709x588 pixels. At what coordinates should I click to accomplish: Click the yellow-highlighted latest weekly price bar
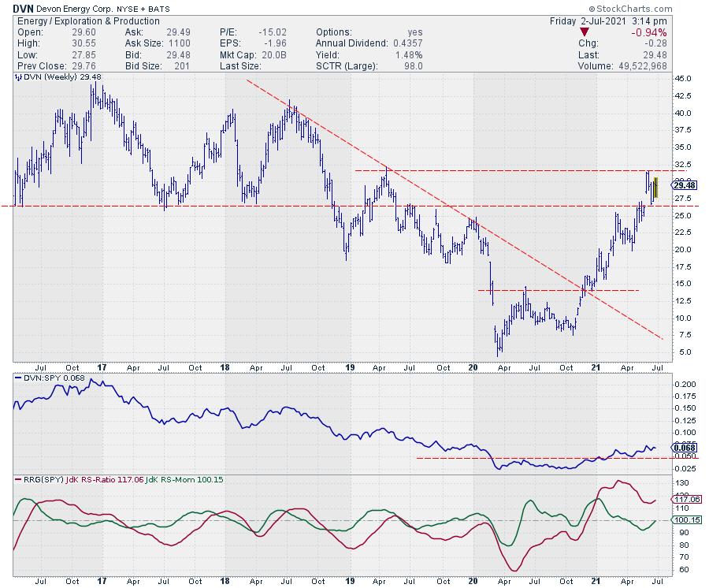655,186
